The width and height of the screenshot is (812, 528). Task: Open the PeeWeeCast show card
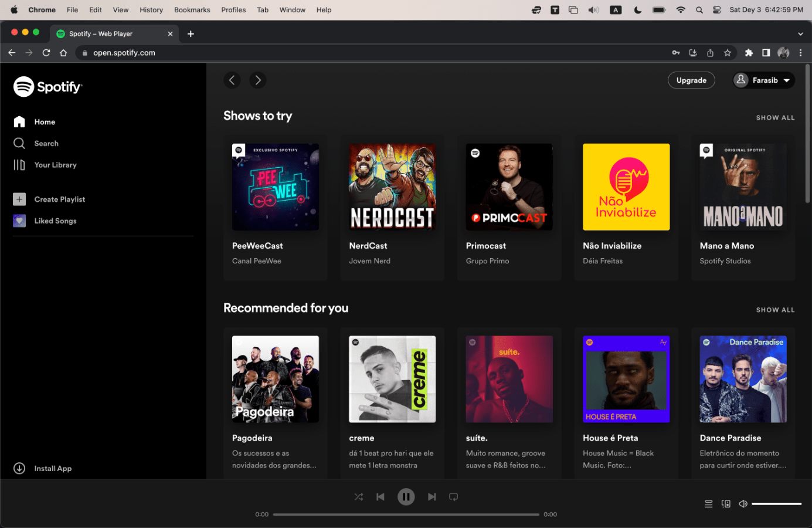(276, 208)
